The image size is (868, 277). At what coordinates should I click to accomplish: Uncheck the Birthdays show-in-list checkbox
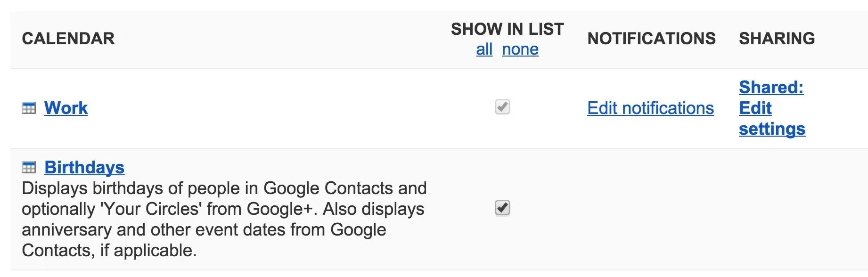502,208
